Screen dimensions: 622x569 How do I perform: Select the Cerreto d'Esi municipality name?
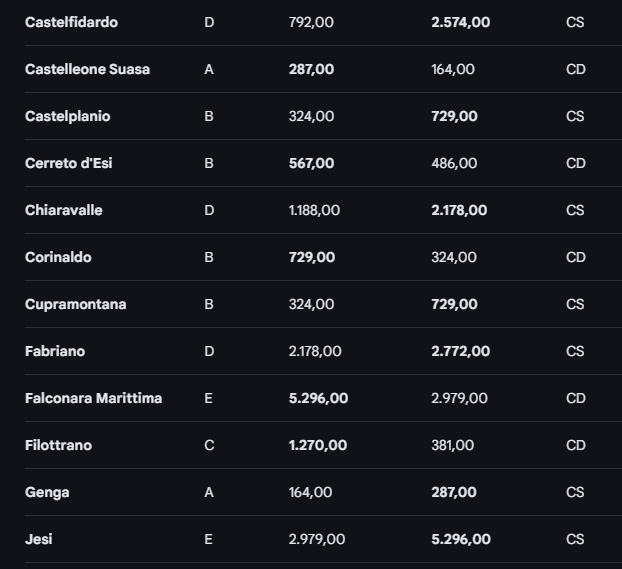[68, 163]
